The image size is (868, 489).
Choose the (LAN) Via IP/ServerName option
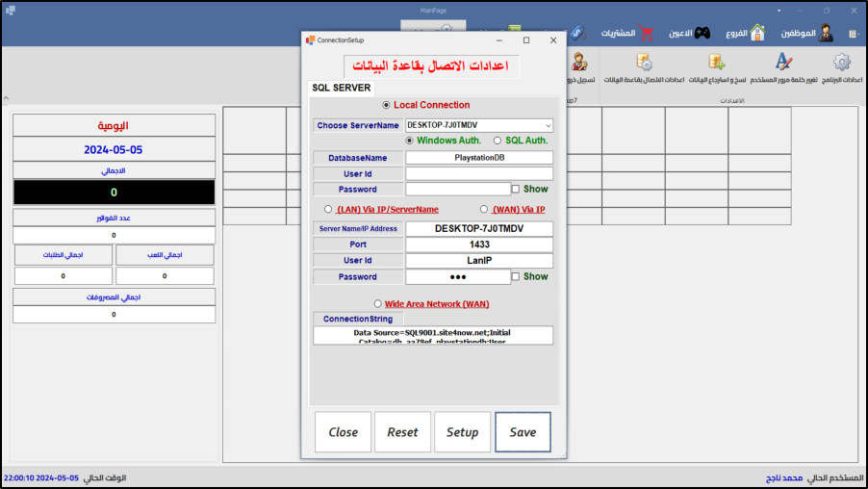coord(329,209)
